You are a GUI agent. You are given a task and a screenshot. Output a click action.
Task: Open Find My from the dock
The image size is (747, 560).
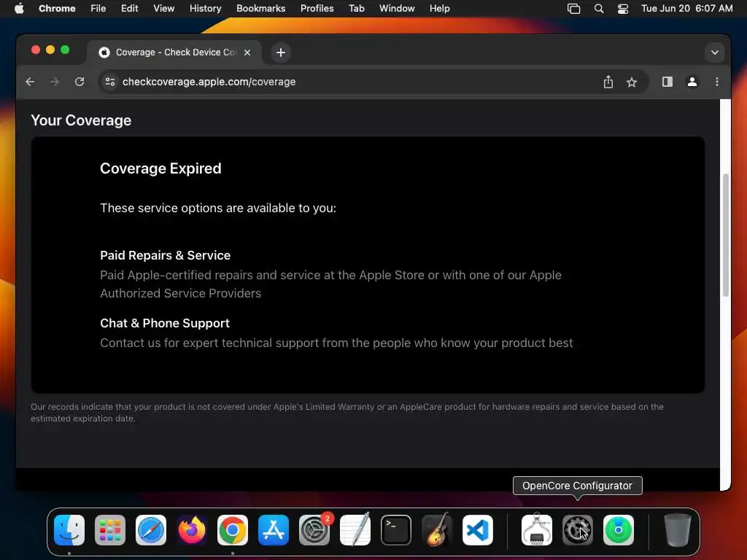coord(619,530)
